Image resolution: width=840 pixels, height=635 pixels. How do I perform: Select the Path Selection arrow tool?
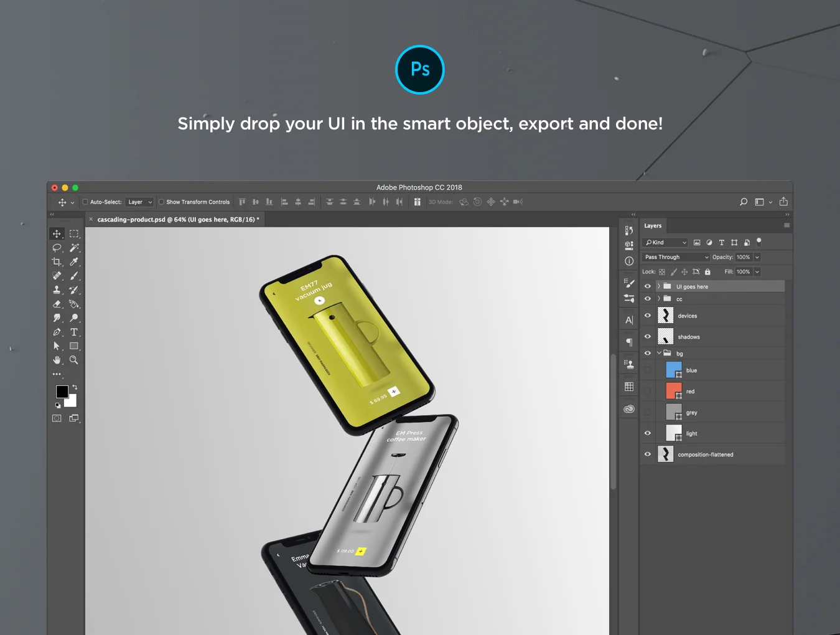[x=57, y=346]
